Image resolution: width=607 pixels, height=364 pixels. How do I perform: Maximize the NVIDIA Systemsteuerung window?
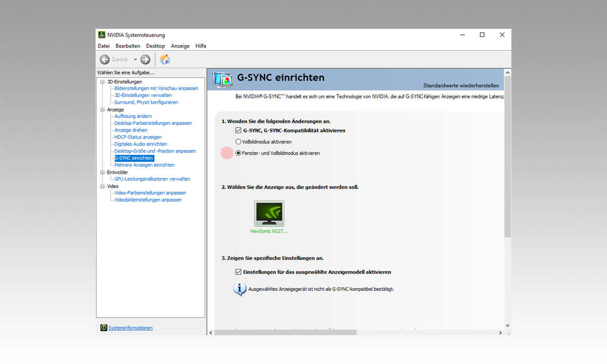pyautogui.click(x=482, y=35)
